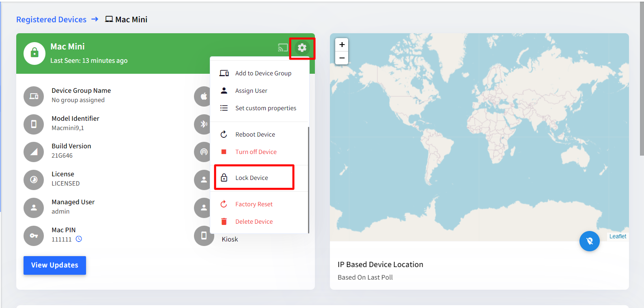This screenshot has width=644, height=308.
Task: Click the IP Based Device Location heading
Action: (x=380, y=265)
